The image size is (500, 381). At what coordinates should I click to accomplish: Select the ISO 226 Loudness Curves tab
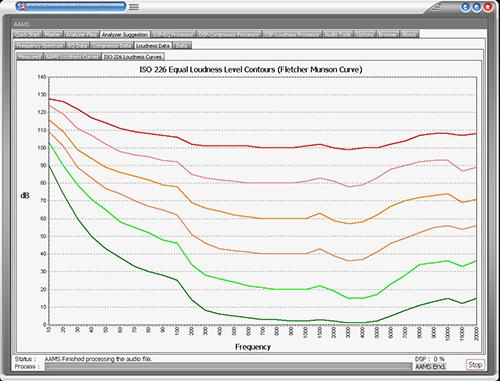pos(133,57)
